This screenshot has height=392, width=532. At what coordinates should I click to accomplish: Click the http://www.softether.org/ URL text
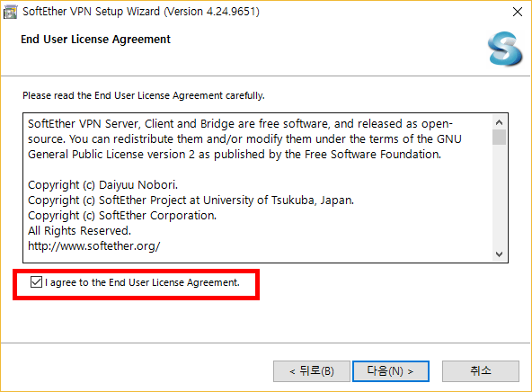(94, 246)
